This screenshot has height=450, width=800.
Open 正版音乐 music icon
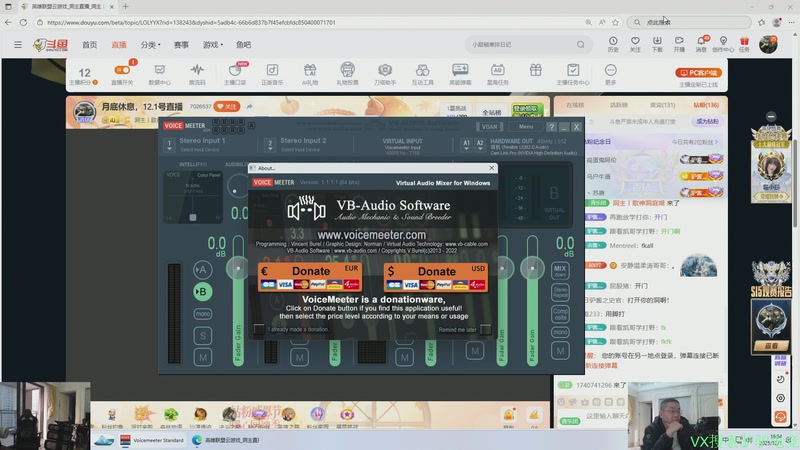(x=272, y=74)
